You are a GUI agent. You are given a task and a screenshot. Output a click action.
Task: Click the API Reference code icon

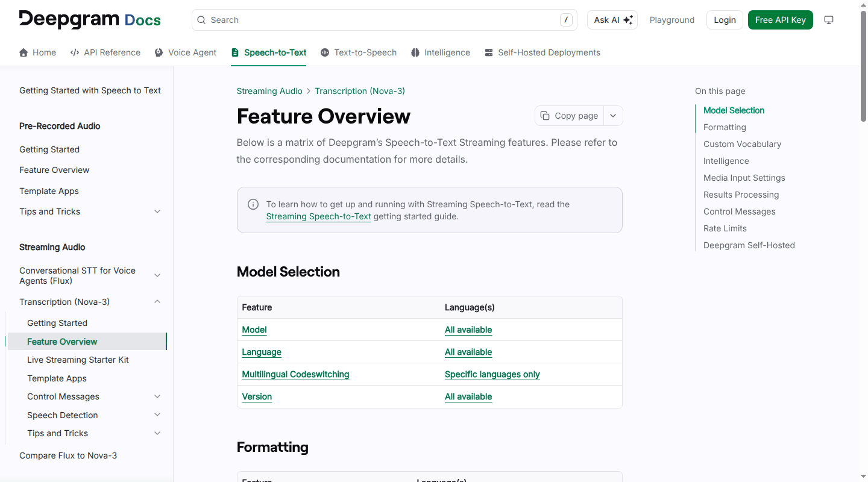click(75, 52)
